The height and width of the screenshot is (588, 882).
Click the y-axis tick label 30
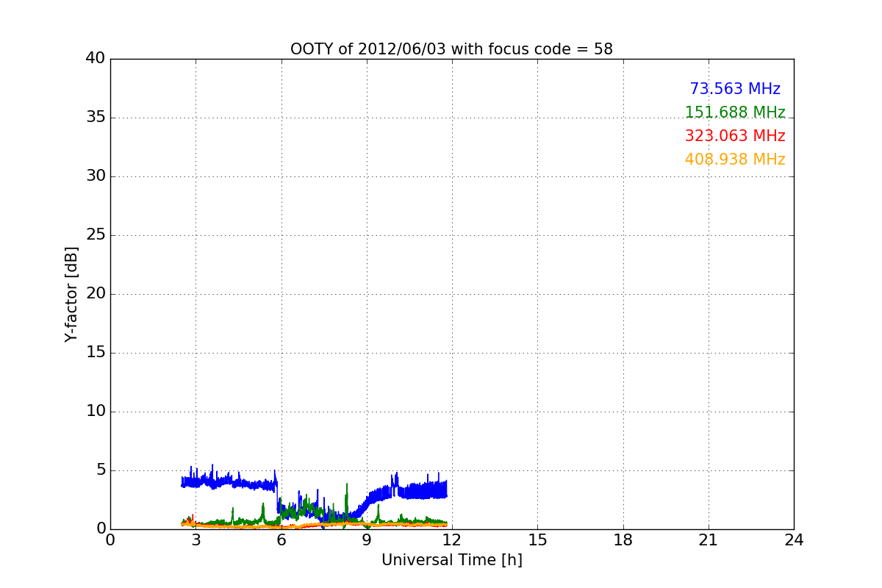pyautogui.click(x=96, y=176)
